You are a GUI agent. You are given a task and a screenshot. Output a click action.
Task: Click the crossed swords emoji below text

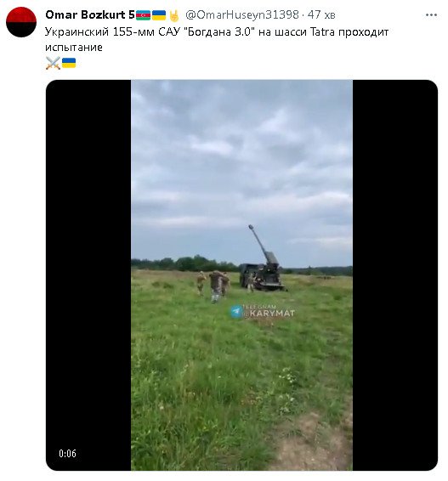coord(53,63)
